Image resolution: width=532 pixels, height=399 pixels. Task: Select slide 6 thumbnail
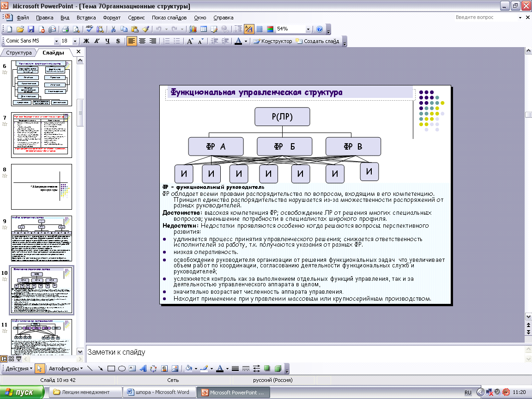pyautogui.click(x=42, y=83)
